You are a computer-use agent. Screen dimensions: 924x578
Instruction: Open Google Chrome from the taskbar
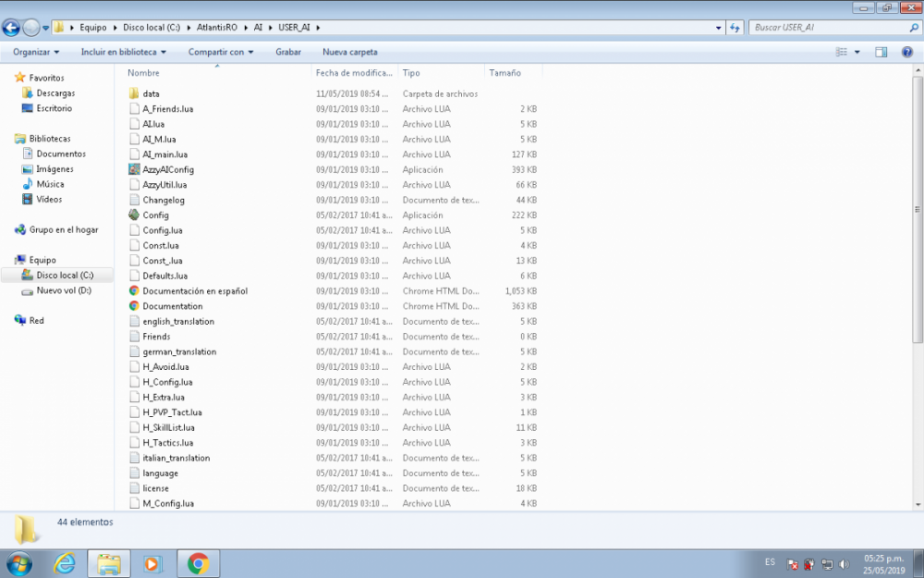198,562
